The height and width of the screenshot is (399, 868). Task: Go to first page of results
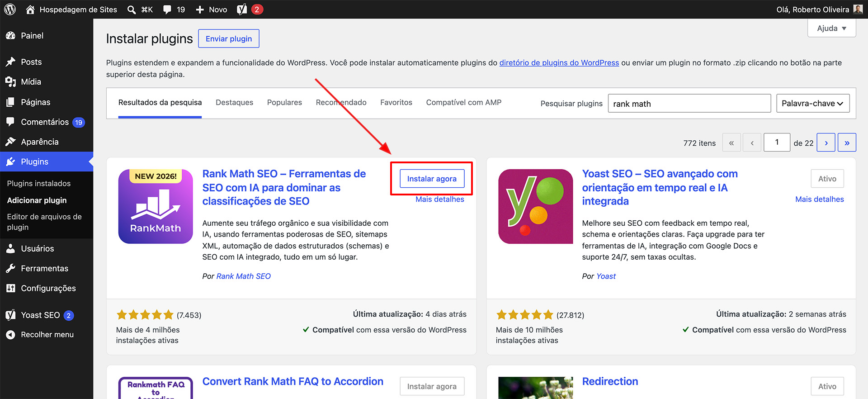731,142
